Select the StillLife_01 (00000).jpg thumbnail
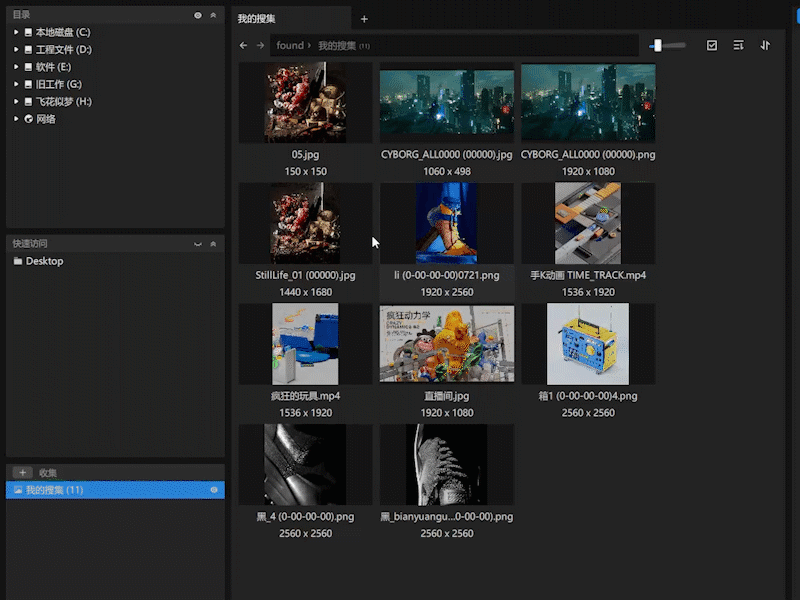Image resolution: width=800 pixels, height=600 pixels. [x=305, y=223]
